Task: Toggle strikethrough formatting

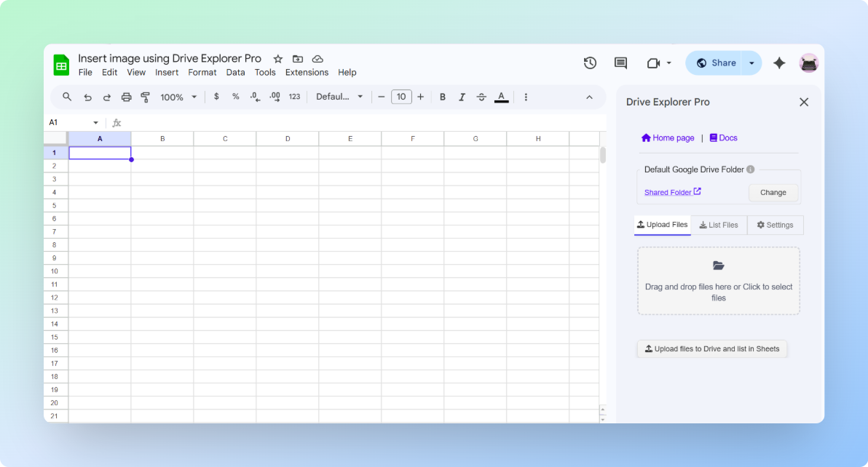Action: pos(481,97)
